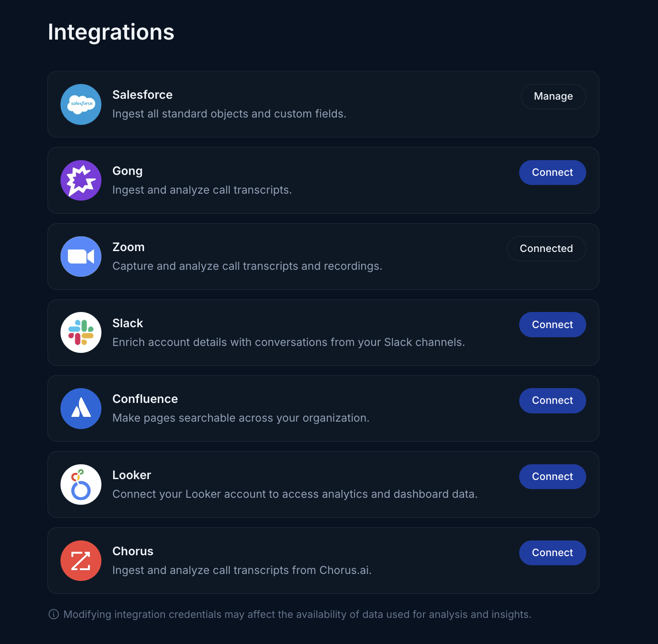Connect the Slack integration
Viewport: 658px width, 644px height.
(x=552, y=324)
